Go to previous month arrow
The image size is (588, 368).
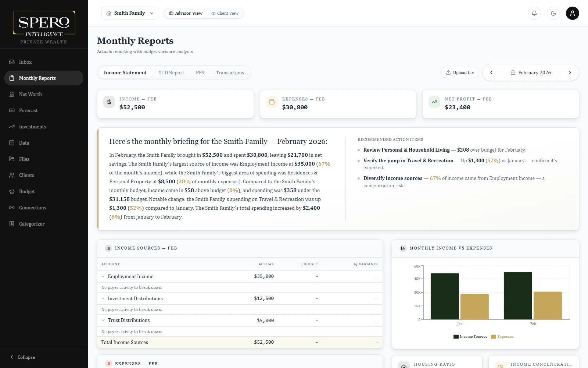pos(491,72)
